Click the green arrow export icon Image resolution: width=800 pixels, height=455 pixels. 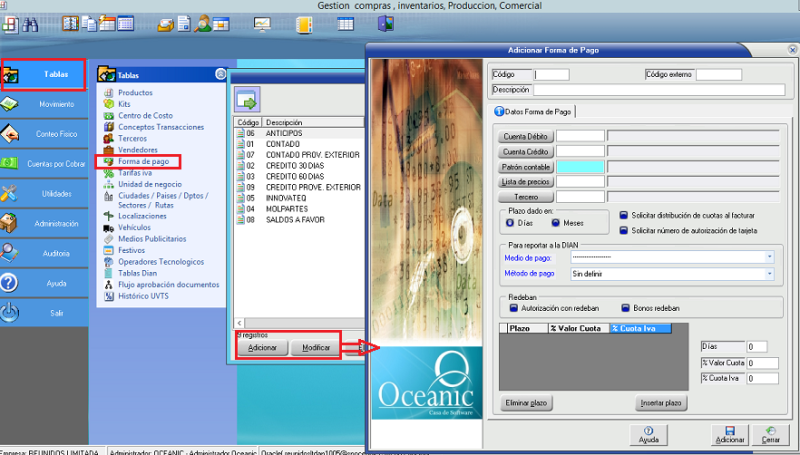(246, 99)
